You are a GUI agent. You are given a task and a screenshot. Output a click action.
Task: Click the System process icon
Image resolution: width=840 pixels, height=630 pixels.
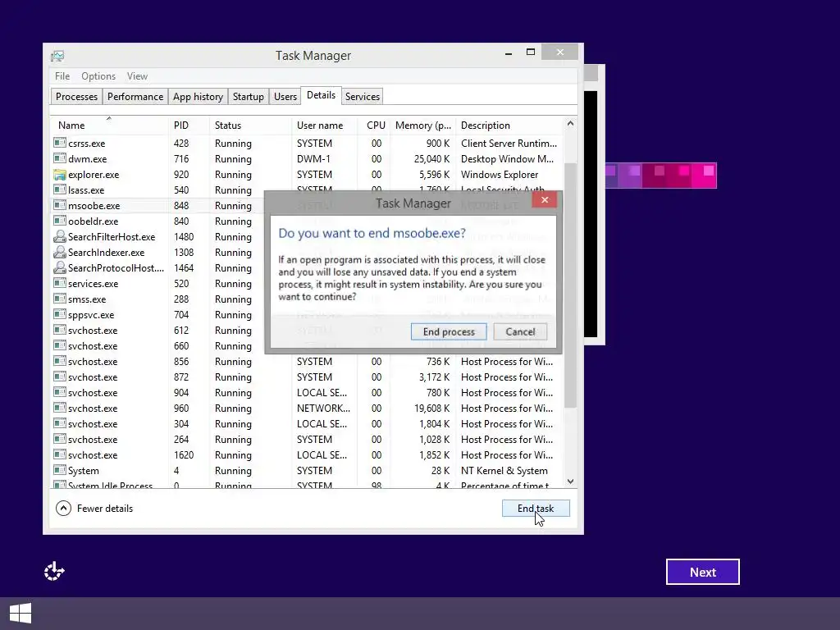click(x=59, y=470)
